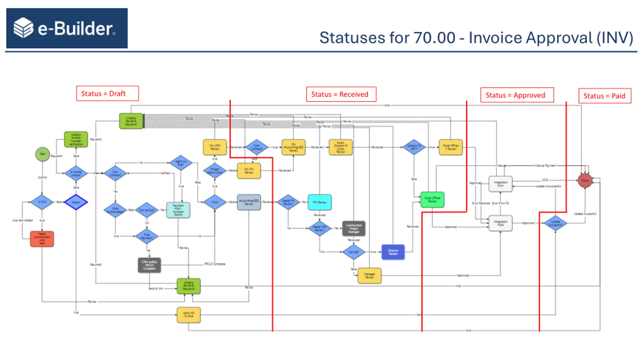Click the 'Send to Init.' arrow label
This screenshot has height=362, width=644.
click(155, 289)
